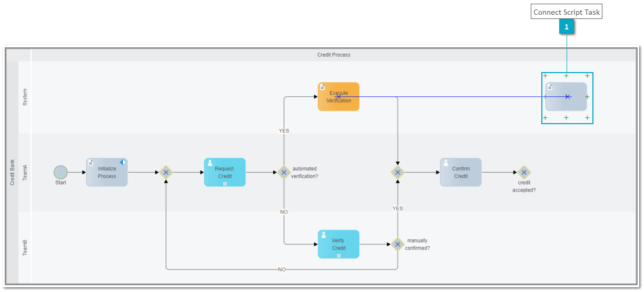
Task: Click the automated verification gateway
Action: [x=284, y=172]
